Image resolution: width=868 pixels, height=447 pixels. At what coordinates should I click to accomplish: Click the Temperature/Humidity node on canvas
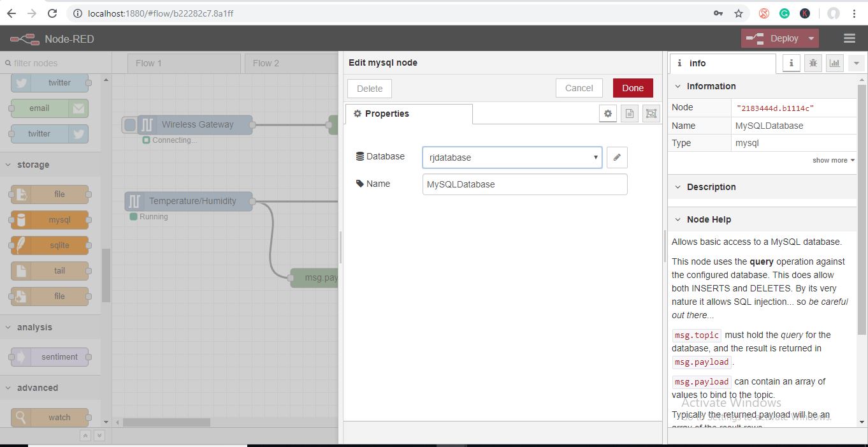189,202
